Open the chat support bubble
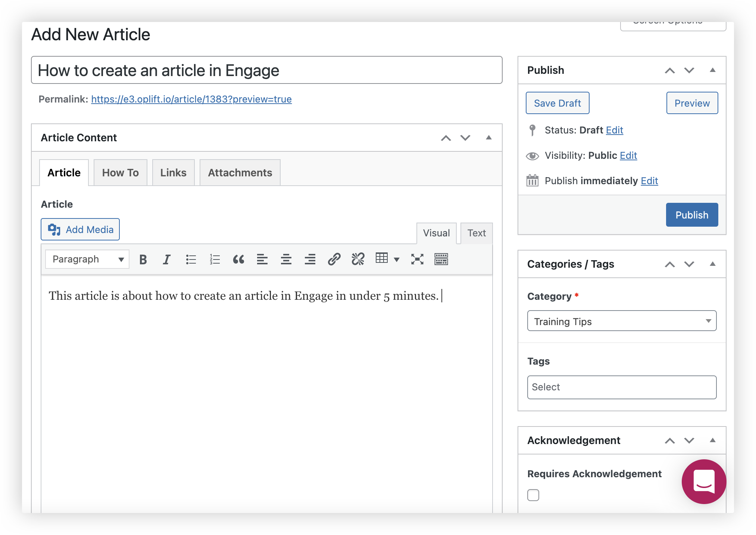Viewport: 756px width, 535px height. [704, 481]
